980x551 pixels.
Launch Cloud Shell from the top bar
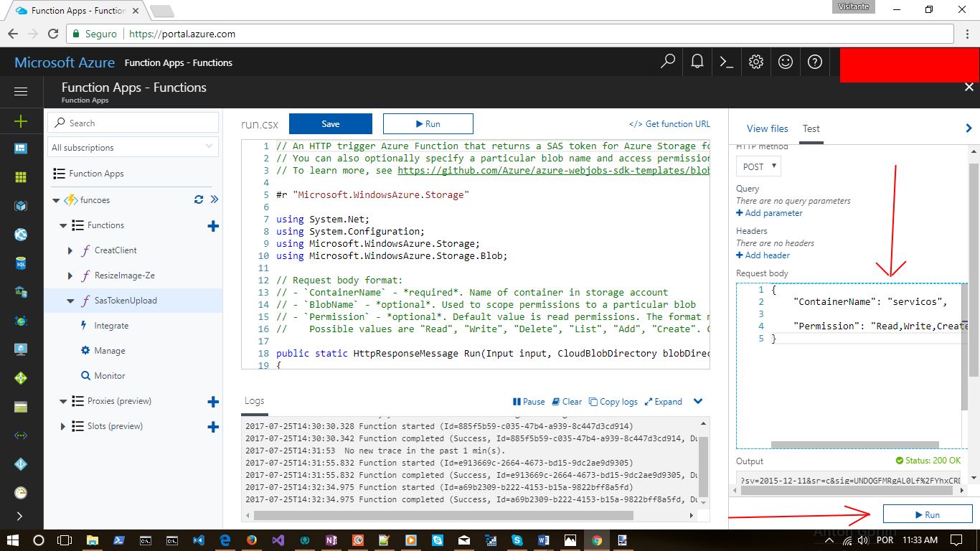pyautogui.click(x=727, y=62)
